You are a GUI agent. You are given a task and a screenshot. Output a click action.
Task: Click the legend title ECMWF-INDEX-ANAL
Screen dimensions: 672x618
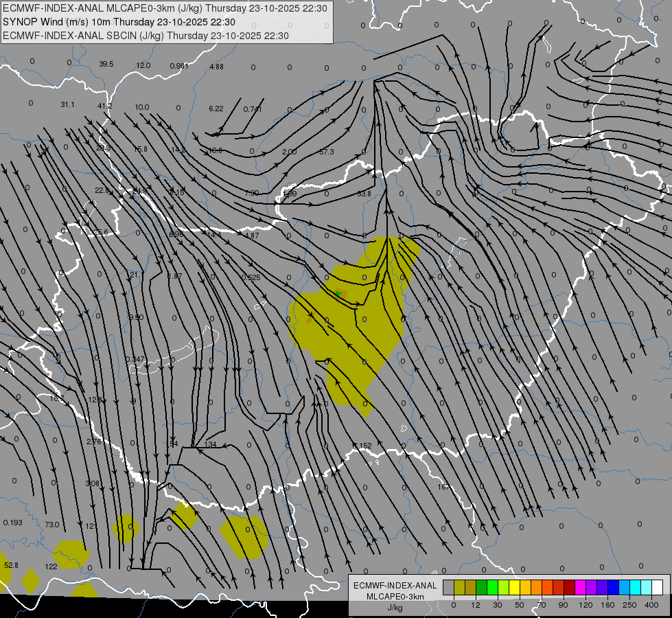395,586
